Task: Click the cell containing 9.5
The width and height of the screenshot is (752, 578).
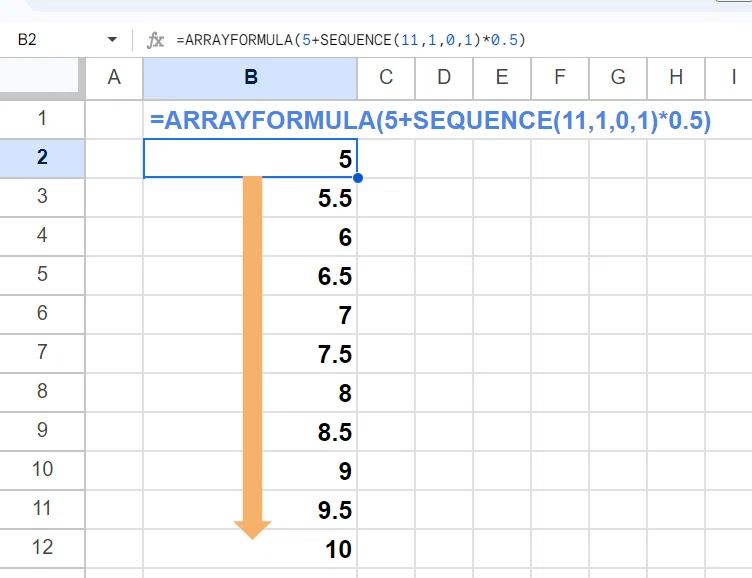Action: pyautogui.click(x=250, y=509)
